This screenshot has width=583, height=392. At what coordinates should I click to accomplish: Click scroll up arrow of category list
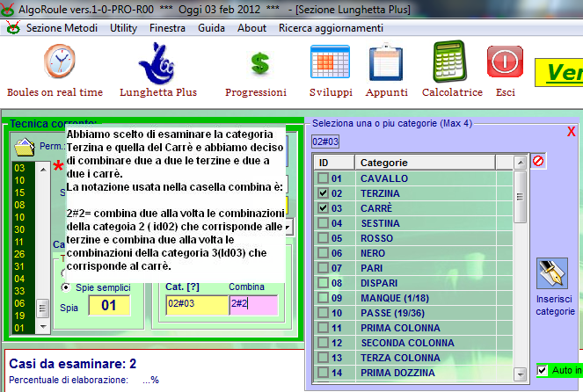[x=521, y=163]
